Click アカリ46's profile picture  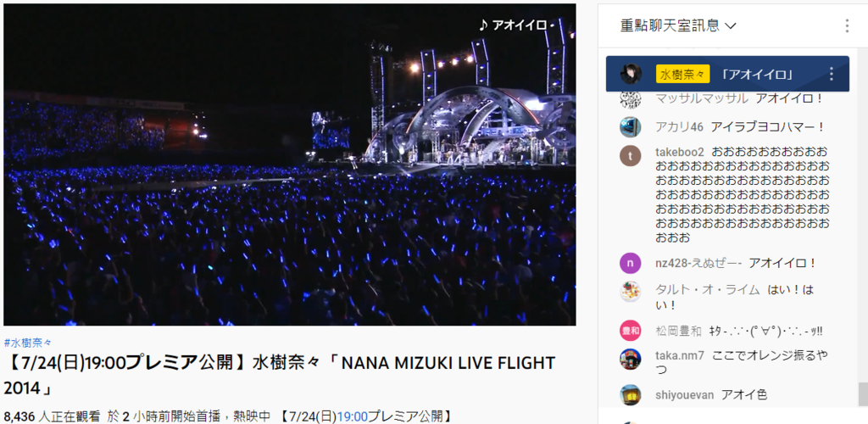631,126
